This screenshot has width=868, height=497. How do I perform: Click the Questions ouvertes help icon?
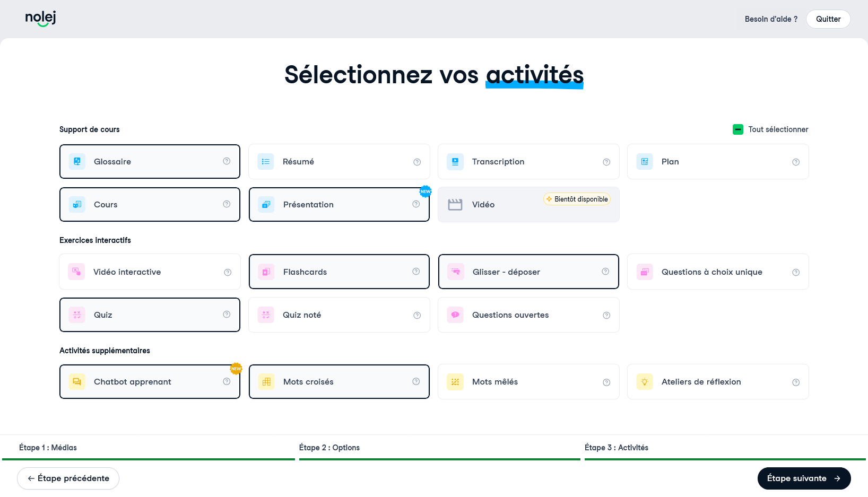pos(606,315)
